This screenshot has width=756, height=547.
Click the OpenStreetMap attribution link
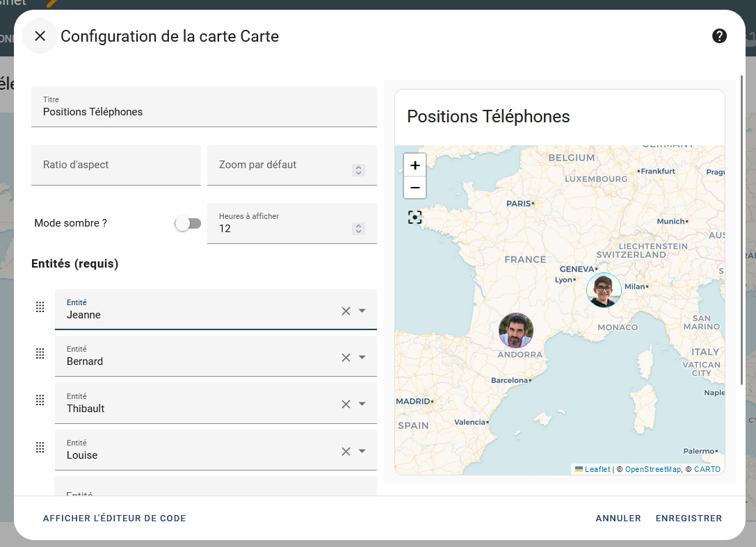[653, 469]
